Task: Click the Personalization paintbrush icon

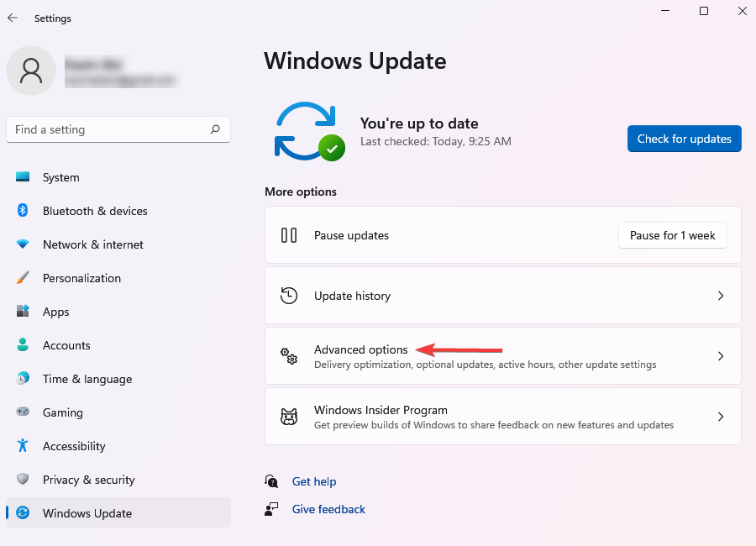Action: (x=23, y=278)
